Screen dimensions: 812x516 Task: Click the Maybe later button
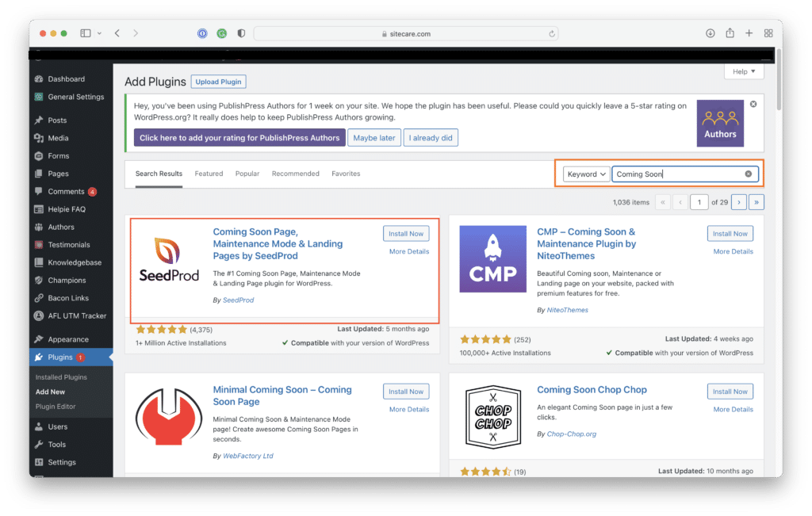pyautogui.click(x=374, y=138)
